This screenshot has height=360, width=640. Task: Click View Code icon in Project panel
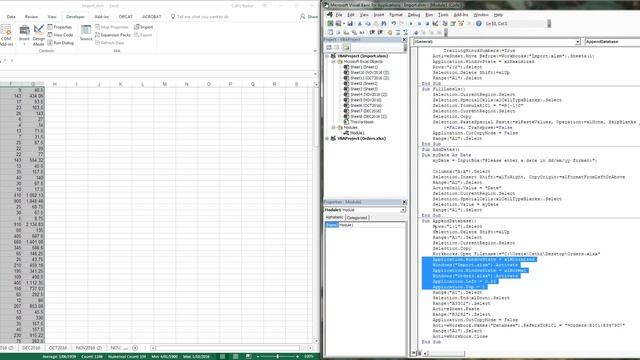[x=329, y=48]
